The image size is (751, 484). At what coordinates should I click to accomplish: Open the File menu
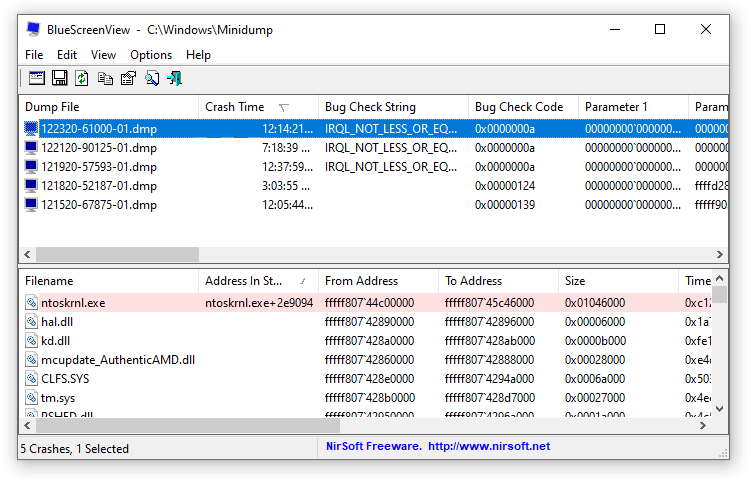pyautogui.click(x=34, y=55)
